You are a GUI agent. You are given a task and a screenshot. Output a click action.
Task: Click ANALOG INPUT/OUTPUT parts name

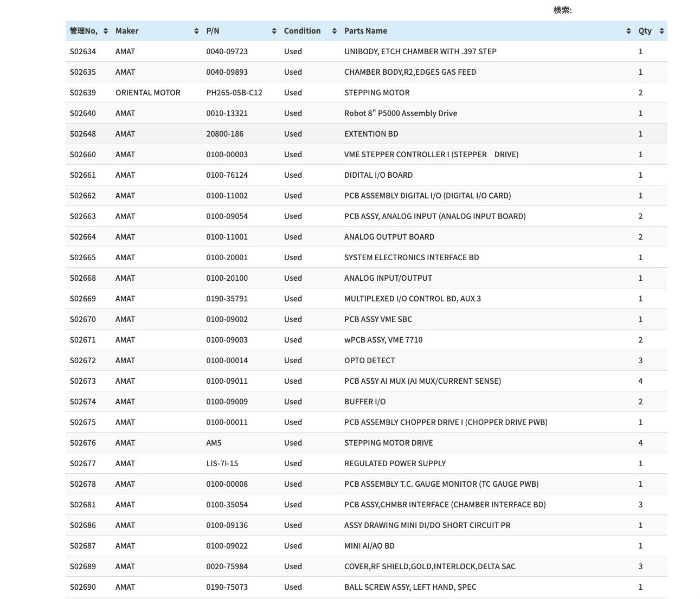point(388,278)
